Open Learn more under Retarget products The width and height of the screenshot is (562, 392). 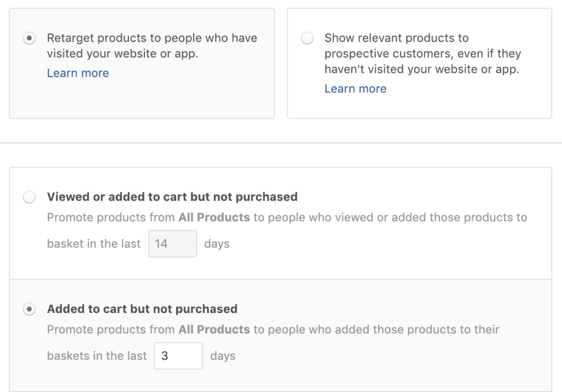78,73
